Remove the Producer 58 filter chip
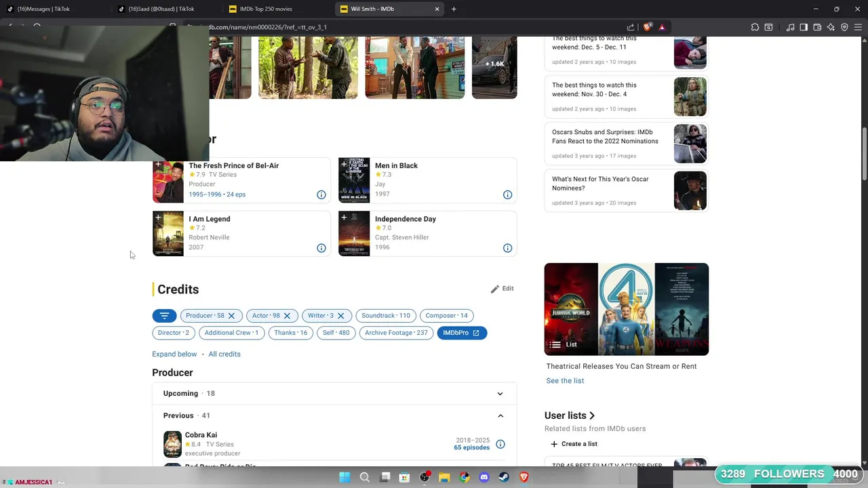Viewport: 868px width, 488px height. click(x=231, y=316)
